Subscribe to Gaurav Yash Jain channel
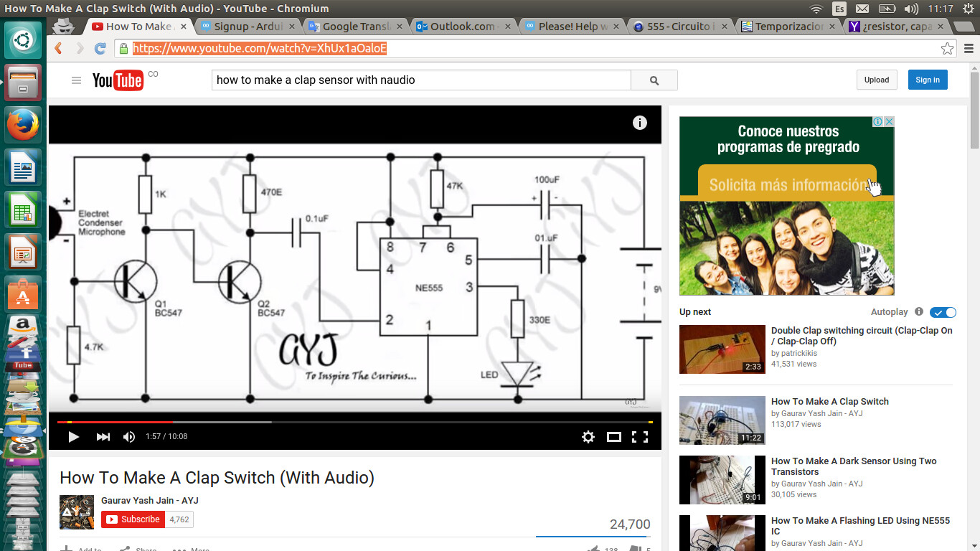Image resolution: width=980 pixels, height=551 pixels. [133, 519]
